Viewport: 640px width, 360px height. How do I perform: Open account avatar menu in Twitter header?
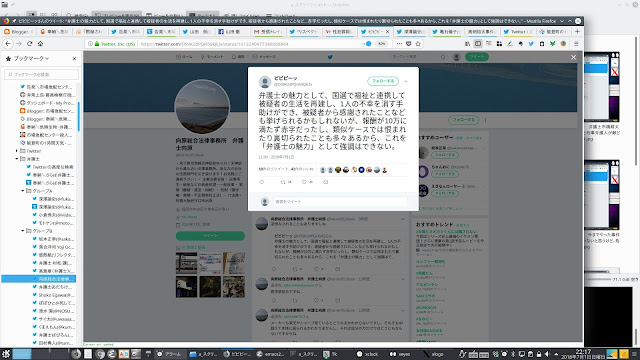457,57
